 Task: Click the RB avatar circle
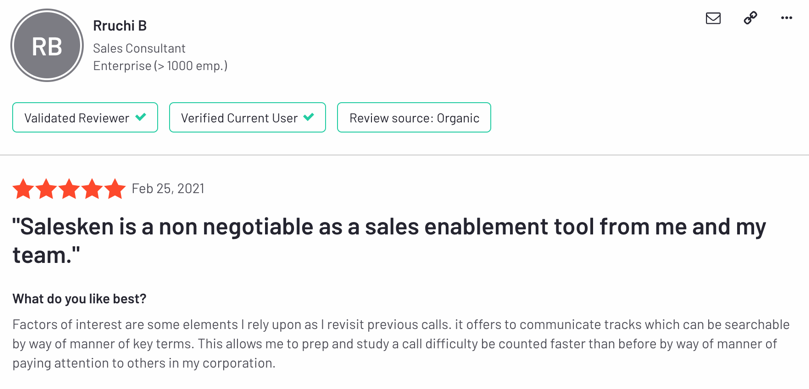tap(47, 45)
